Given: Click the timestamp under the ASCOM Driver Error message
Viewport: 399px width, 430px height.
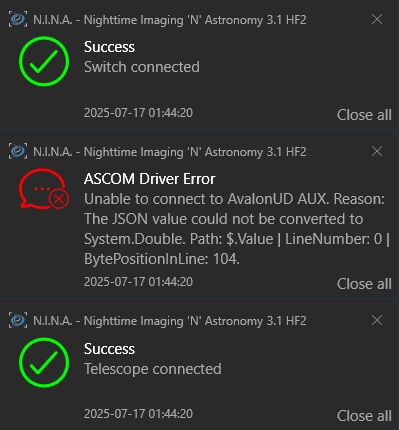Looking at the screenshot, I should [x=138, y=282].
